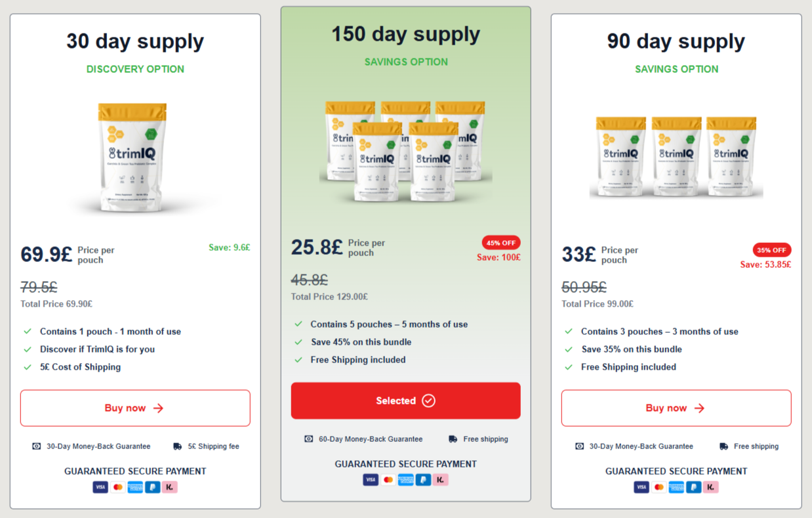
Task: Click the Selected button on the 150 day supply
Action: (405, 400)
